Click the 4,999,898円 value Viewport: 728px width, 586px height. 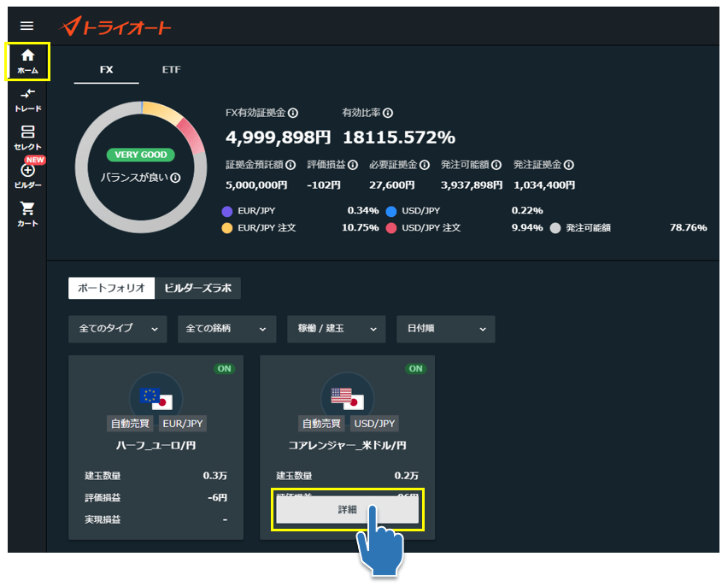(278, 138)
